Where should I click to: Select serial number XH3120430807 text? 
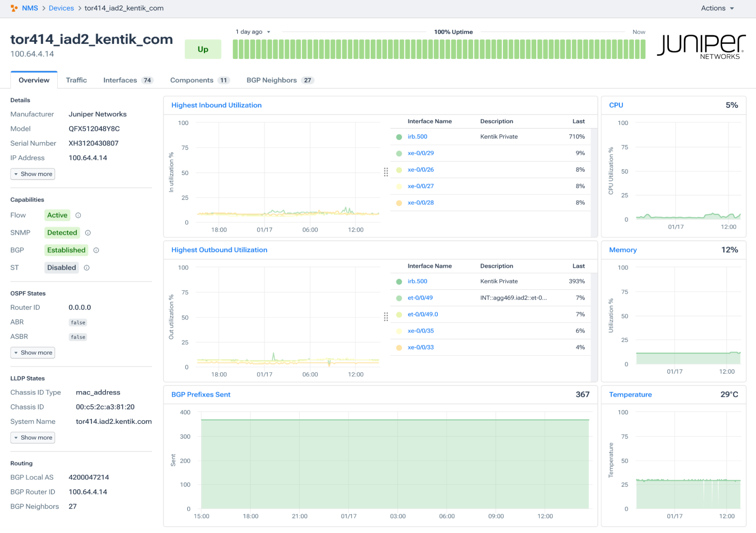point(94,144)
